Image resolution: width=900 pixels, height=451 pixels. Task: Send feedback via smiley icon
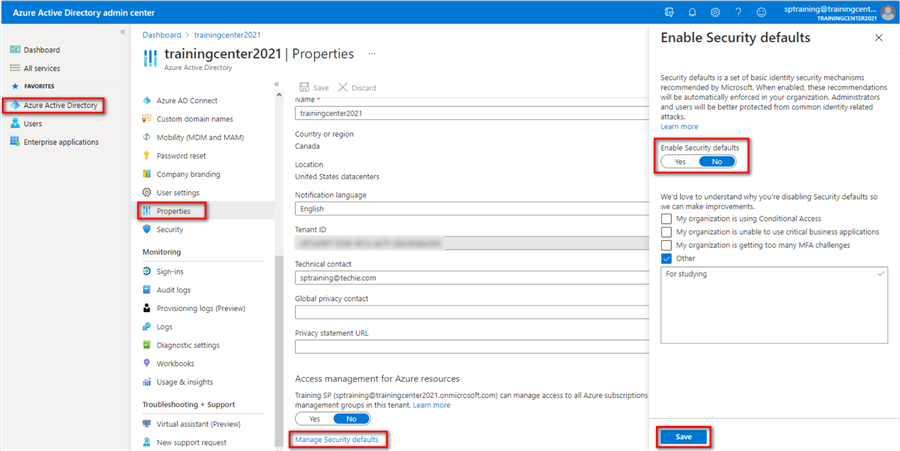coord(762,12)
